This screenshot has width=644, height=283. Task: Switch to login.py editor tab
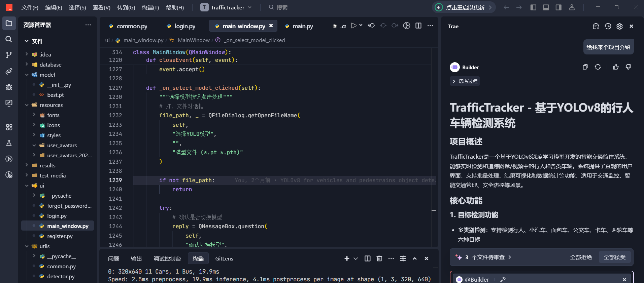[181, 26]
